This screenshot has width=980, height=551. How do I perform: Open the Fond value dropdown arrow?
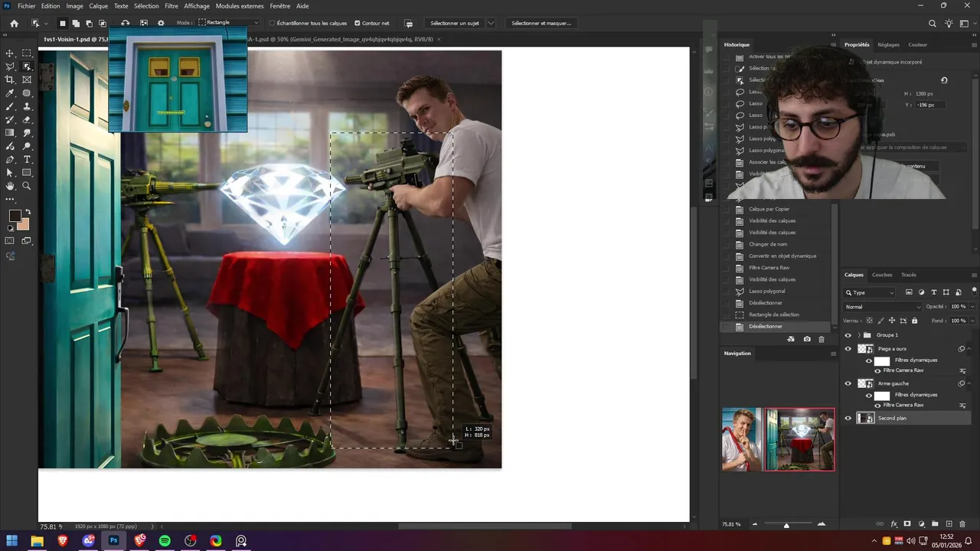pyautogui.click(x=972, y=321)
